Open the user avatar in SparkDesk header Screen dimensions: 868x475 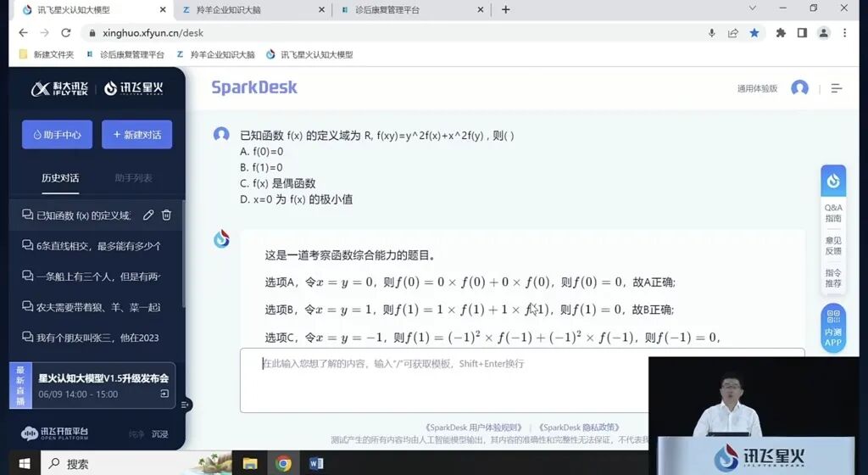tap(799, 87)
